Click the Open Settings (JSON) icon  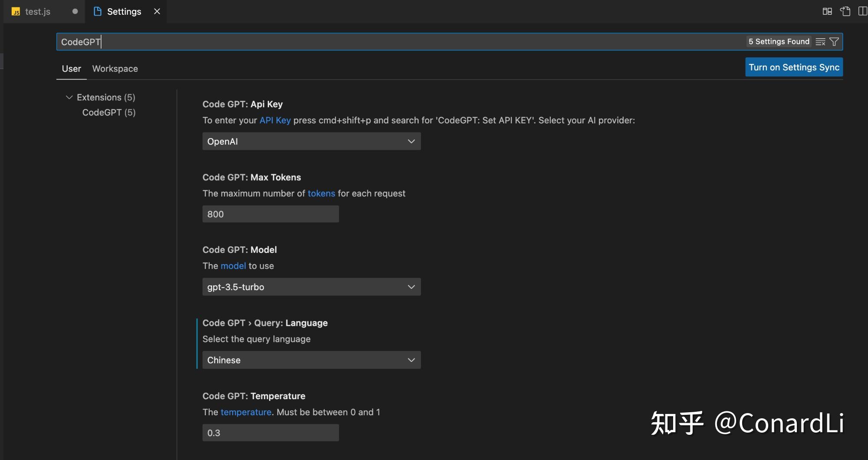pyautogui.click(x=845, y=11)
